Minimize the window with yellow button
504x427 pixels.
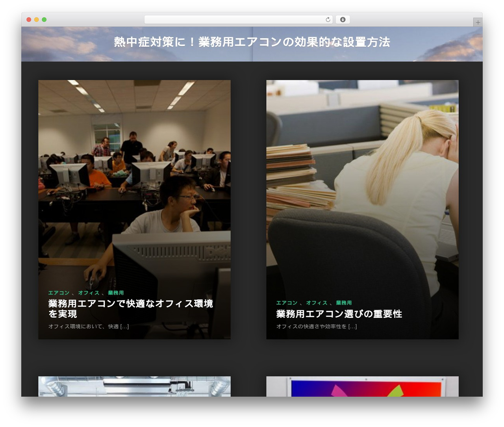pos(36,20)
